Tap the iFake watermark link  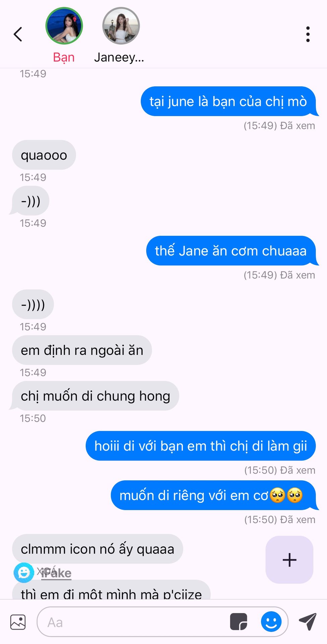56,573
